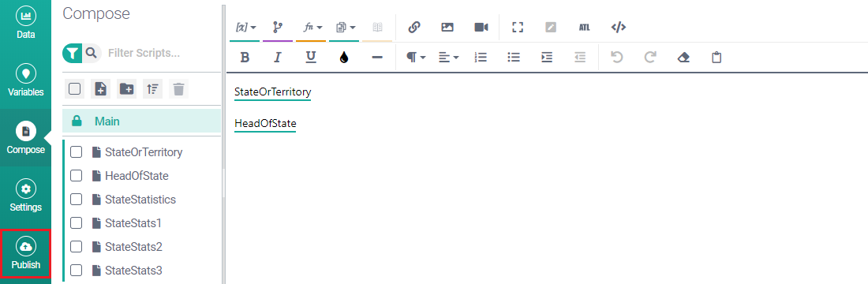The image size is (868, 284).
Task: Click the delete trash icon
Action: (x=178, y=88)
